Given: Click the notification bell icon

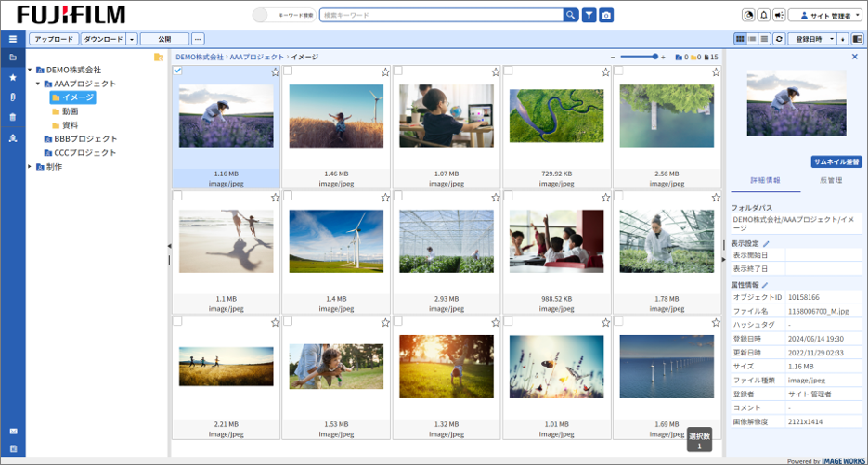Looking at the screenshot, I should [x=763, y=15].
